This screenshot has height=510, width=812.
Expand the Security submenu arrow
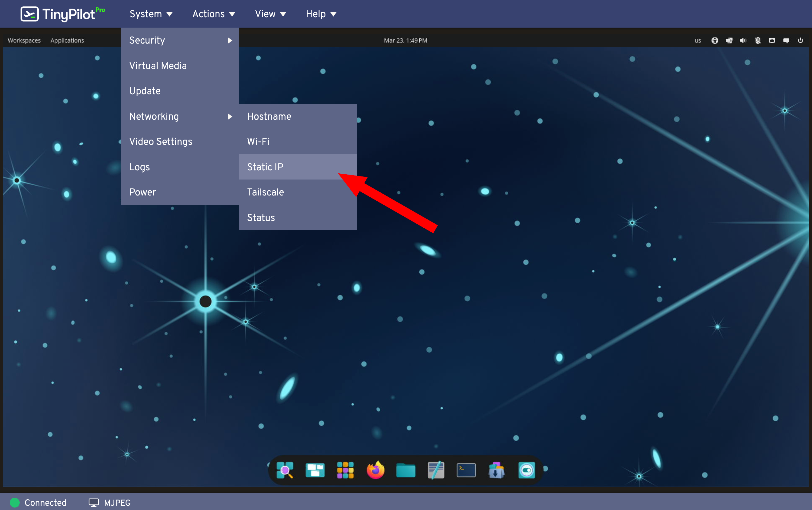[x=230, y=40]
